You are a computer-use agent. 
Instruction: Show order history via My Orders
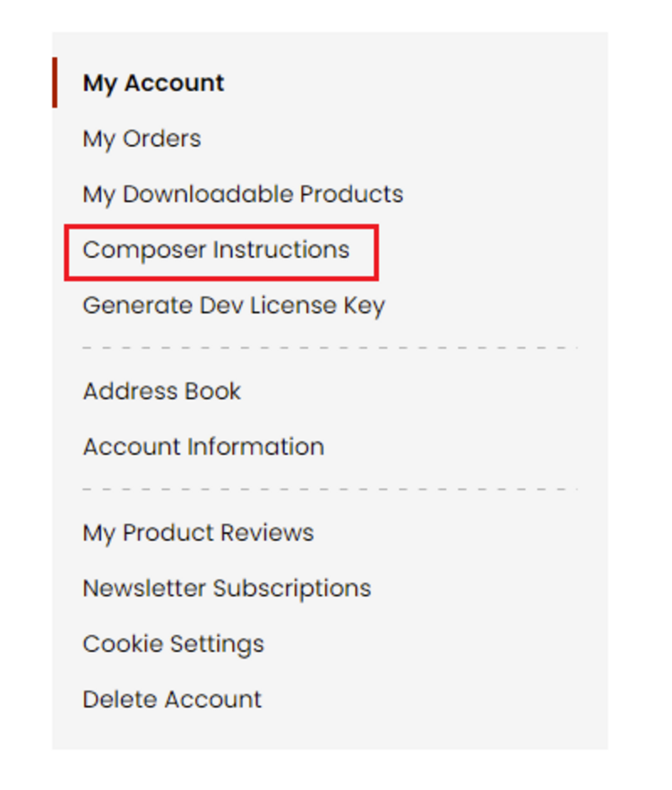pyautogui.click(x=142, y=139)
